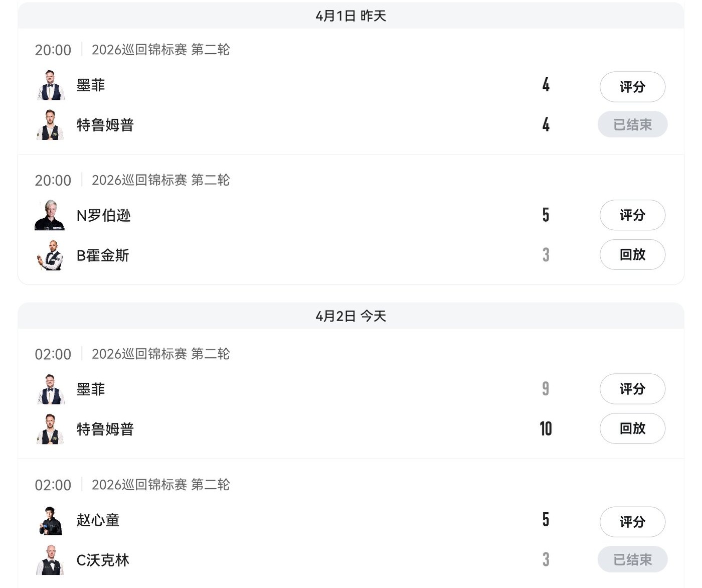Viewport: 702px width, 588px height.
Task: Open N Robertson's player photo
Action: point(50,215)
